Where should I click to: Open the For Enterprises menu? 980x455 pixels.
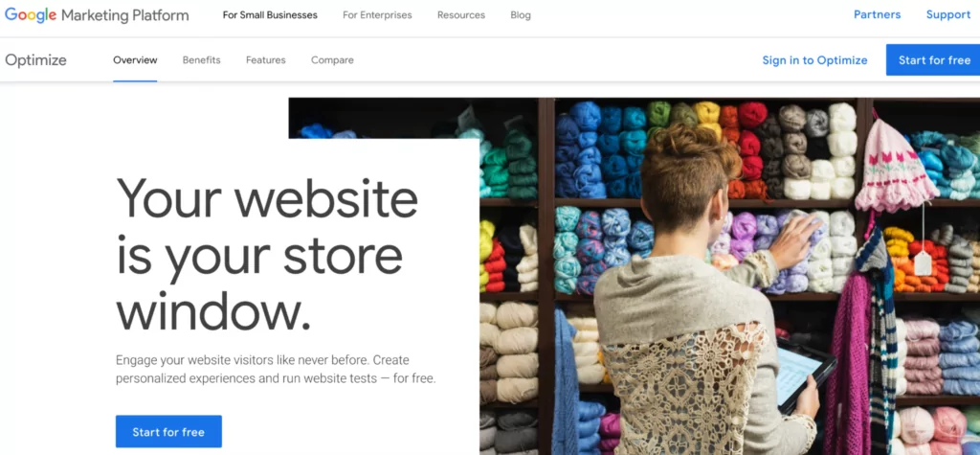pyautogui.click(x=377, y=15)
